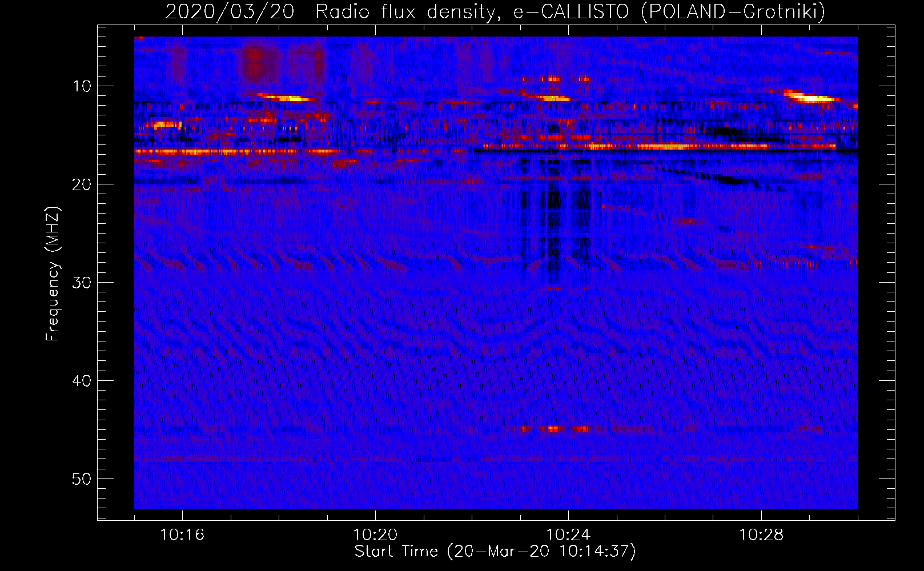Click the '10:16' time tick label

(182, 535)
